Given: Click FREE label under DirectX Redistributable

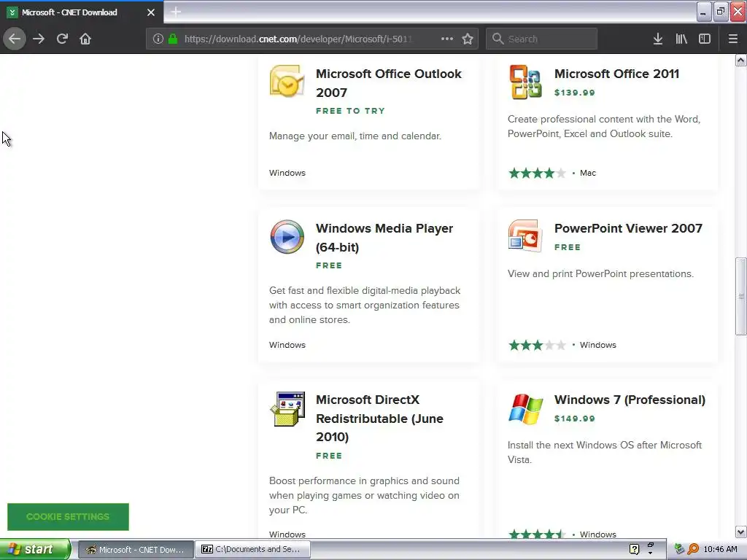Looking at the screenshot, I should pos(329,456).
